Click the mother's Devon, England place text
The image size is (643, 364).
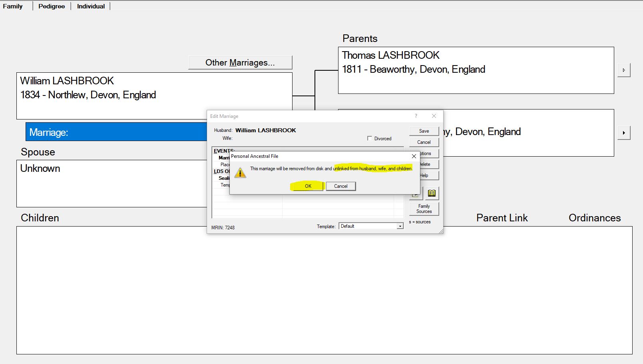[482, 132]
